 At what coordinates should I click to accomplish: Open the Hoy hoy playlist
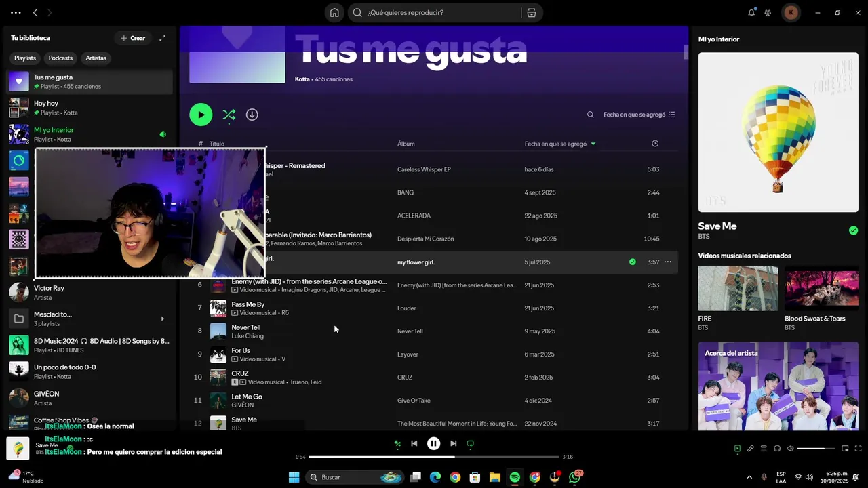[90, 108]
